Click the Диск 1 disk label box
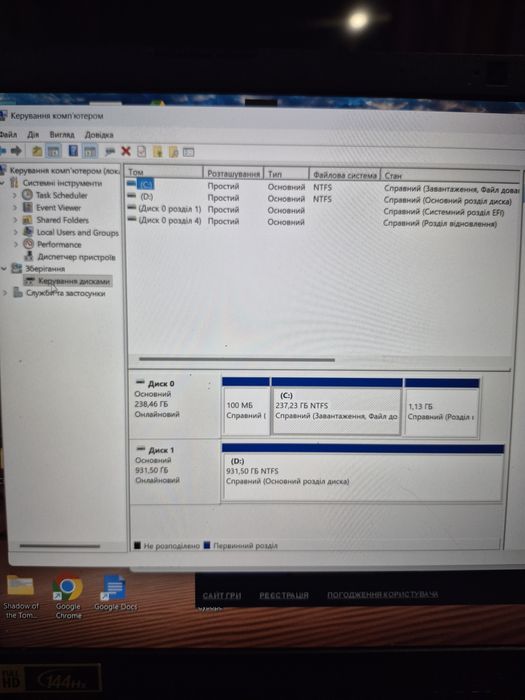525x700 pixels. coord(175,471)
